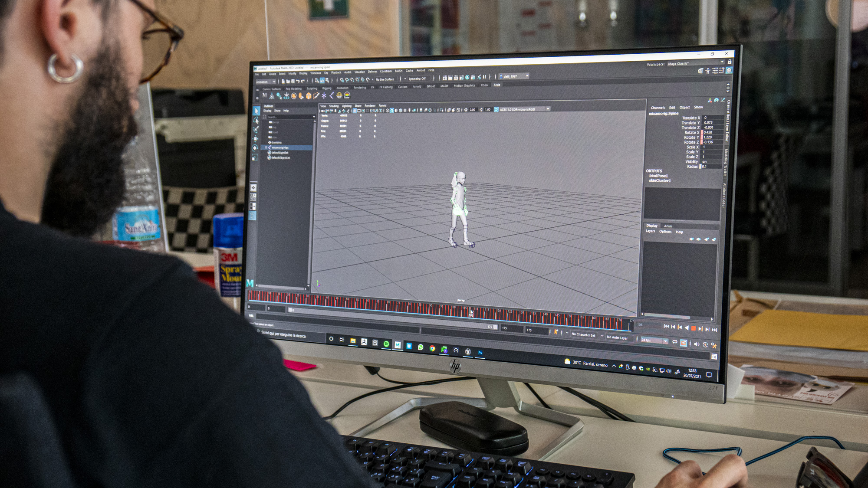
Task: Toggle the auto keyframe button
Action: click(x=705, y=345)
